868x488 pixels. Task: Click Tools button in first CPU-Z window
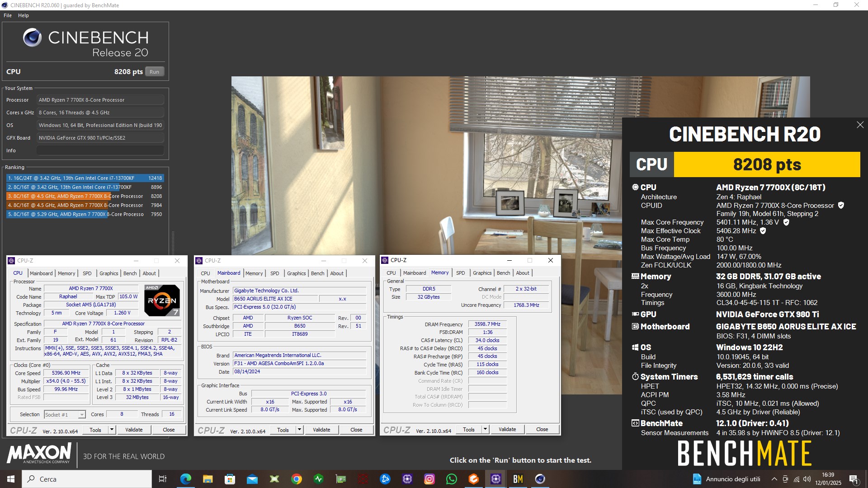click(x=95, y=430)
